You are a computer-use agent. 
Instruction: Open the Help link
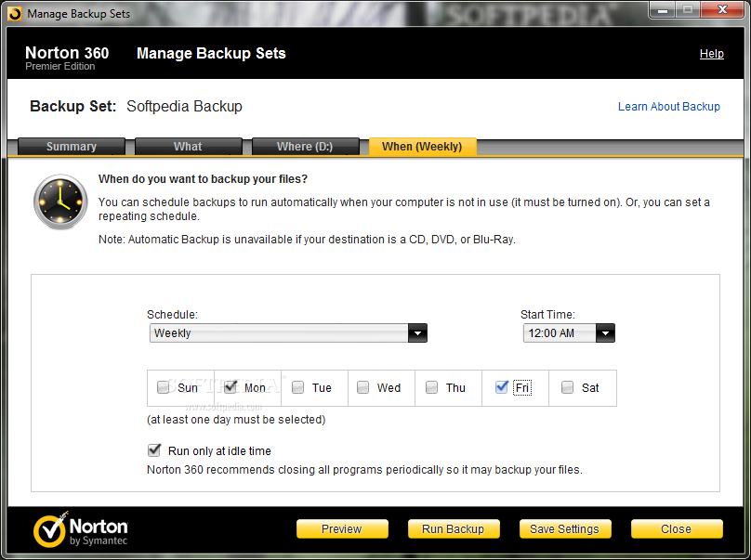[712, 54]
